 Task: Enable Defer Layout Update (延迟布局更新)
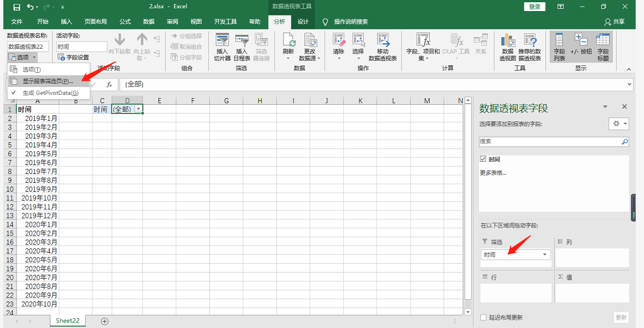click(x=483, y=317)
